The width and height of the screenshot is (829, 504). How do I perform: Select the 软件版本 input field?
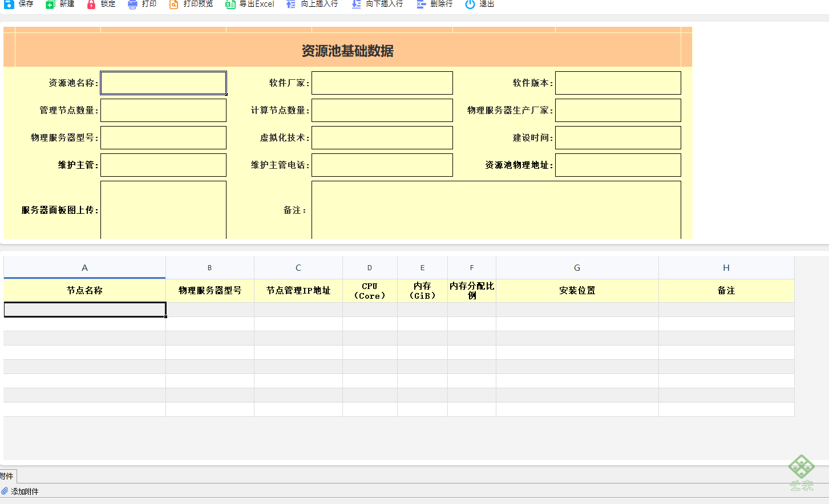tap(618, 83)
